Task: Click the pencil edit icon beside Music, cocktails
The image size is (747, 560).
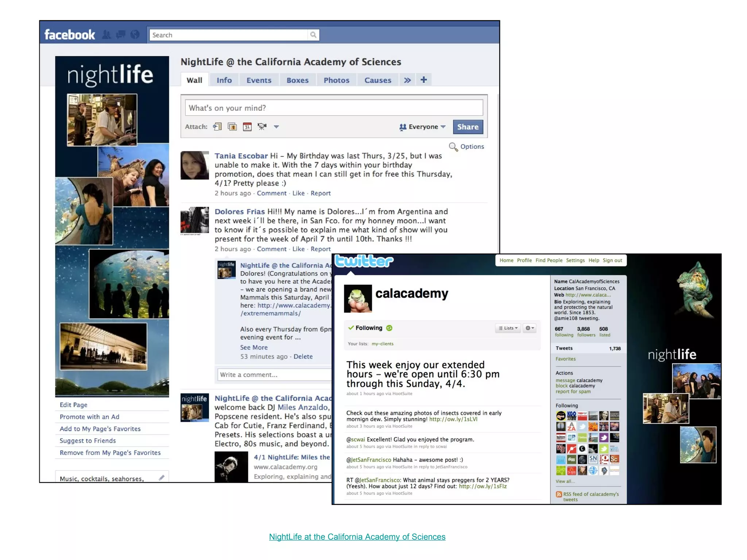Action: 162,478
